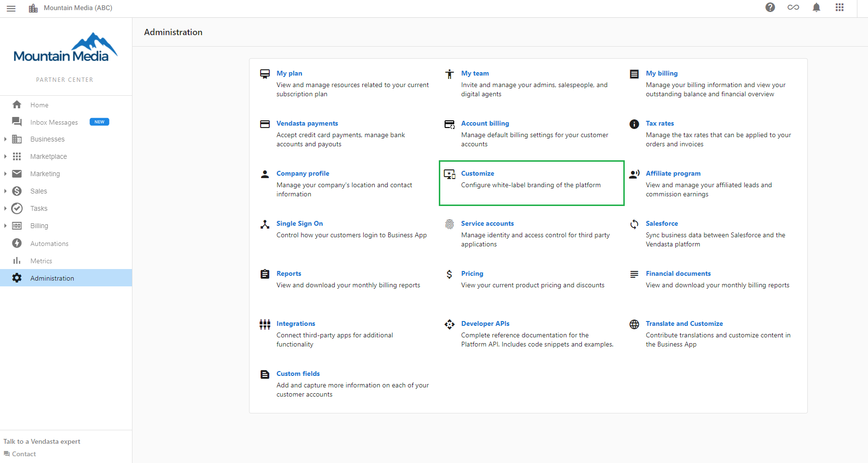Click the Automations lightning bolt icon
Image resolution: width=868 pixels, height=463 pixels.
coord(17,243)
